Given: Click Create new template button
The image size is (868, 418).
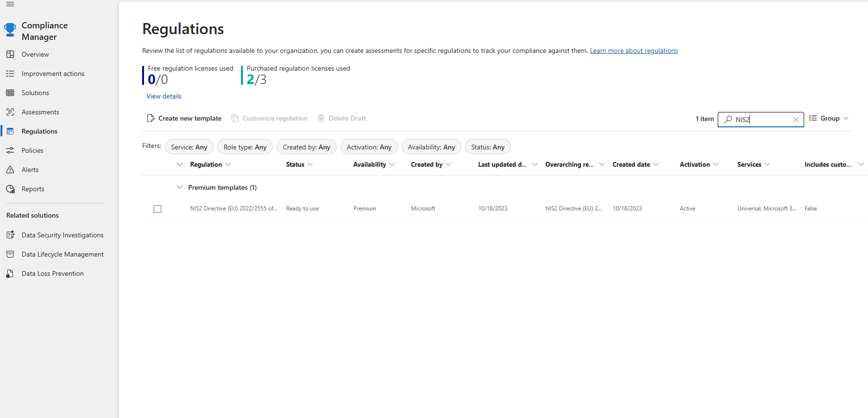Looking at the screenshot, I should tap(184, 118).
